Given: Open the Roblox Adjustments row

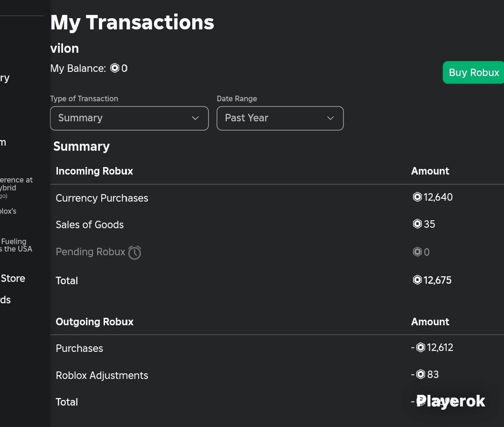Looking at the screenshot, I should pyautogui.click(x=277, y=375).
